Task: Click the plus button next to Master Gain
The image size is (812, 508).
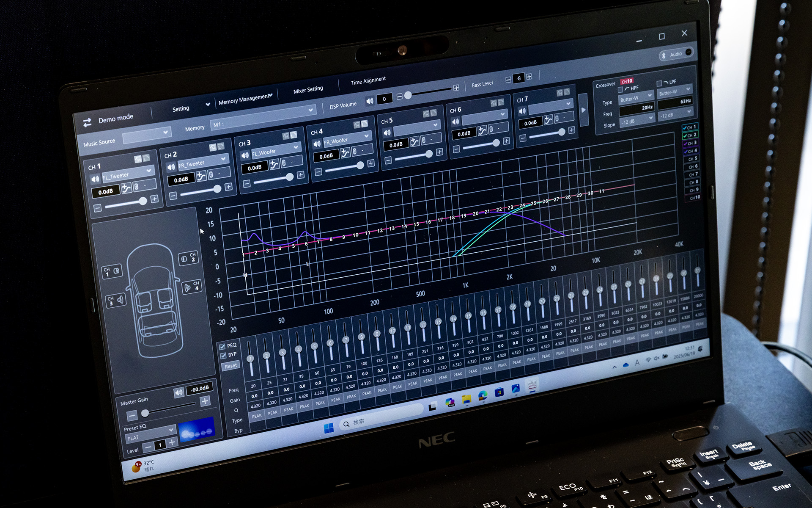Action: (206, 401)
